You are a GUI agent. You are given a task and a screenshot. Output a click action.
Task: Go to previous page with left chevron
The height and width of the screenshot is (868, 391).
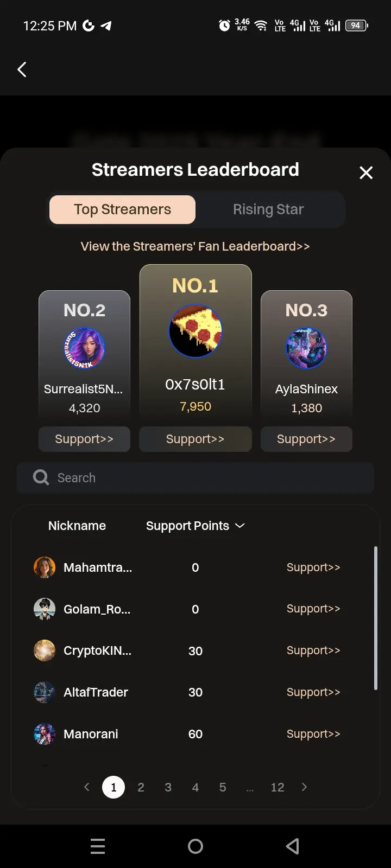[x=86, y=787]
